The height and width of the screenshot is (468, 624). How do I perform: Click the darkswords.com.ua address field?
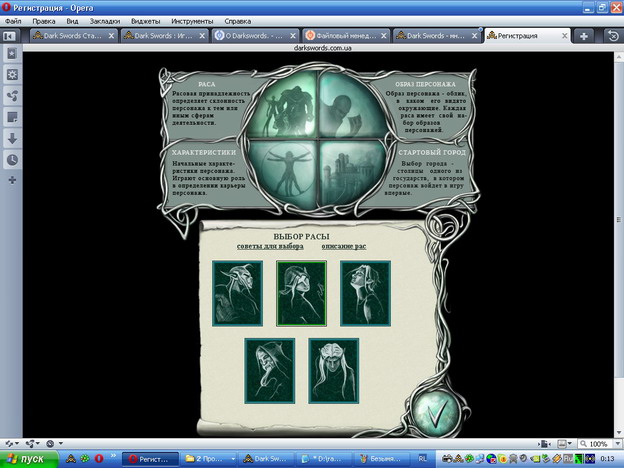click(x=322, y=48)
